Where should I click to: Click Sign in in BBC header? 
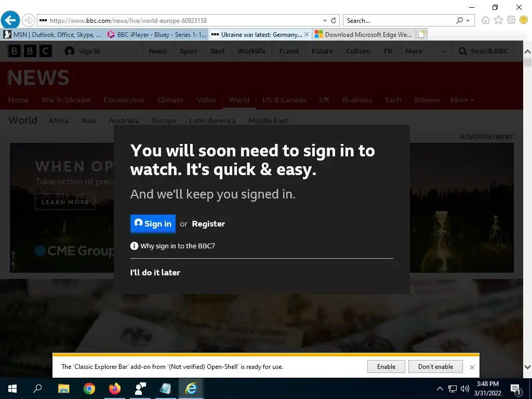(x=83, y=51)
